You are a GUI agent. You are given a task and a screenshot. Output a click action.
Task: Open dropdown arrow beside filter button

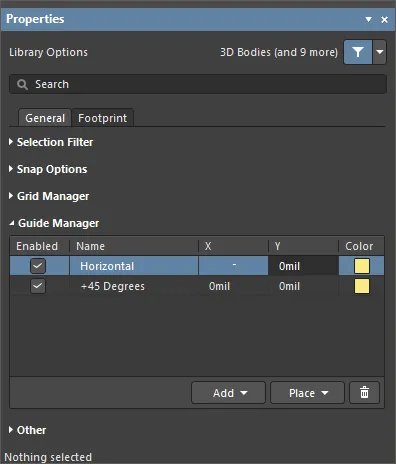point(380,52)
